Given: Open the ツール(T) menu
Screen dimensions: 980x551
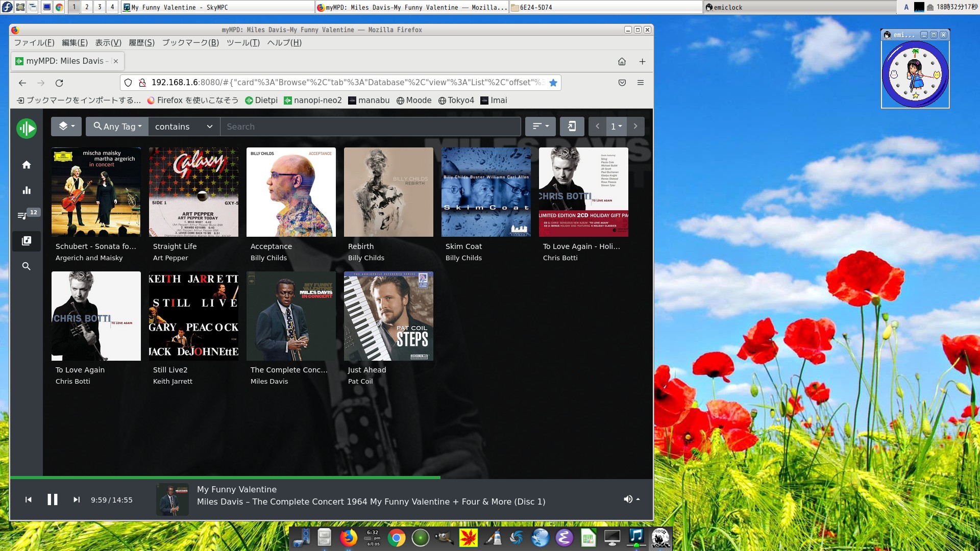Looking at the screenshot, I should coord(243,43).
